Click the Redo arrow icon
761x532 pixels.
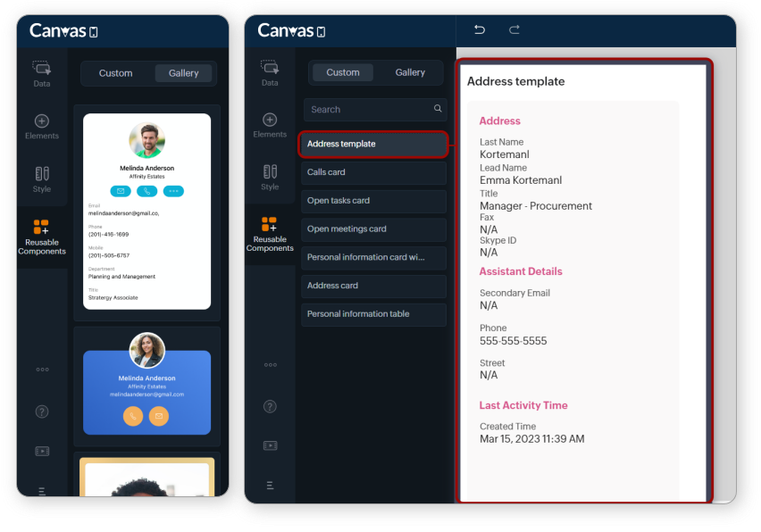click(x=514, y=30)
